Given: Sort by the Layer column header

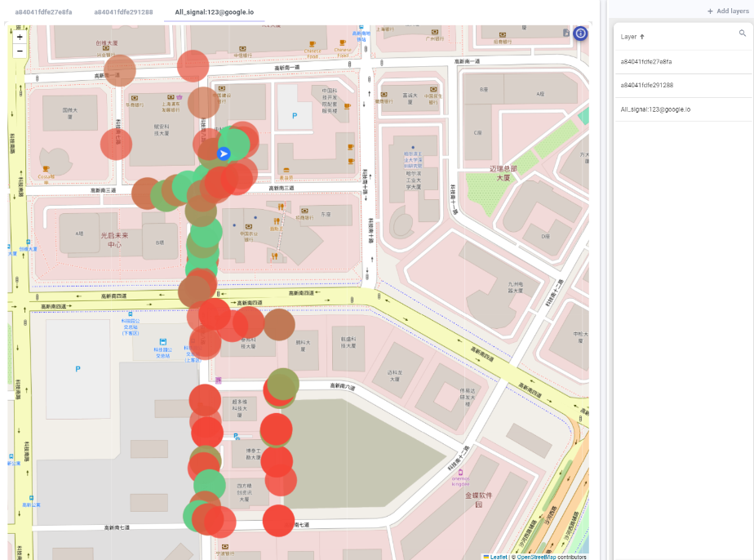Looking at the screenshot, I should pos(628,37).
